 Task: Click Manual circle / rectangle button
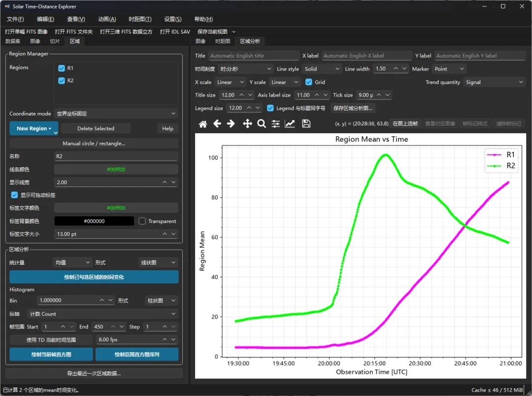click(94, 144)
